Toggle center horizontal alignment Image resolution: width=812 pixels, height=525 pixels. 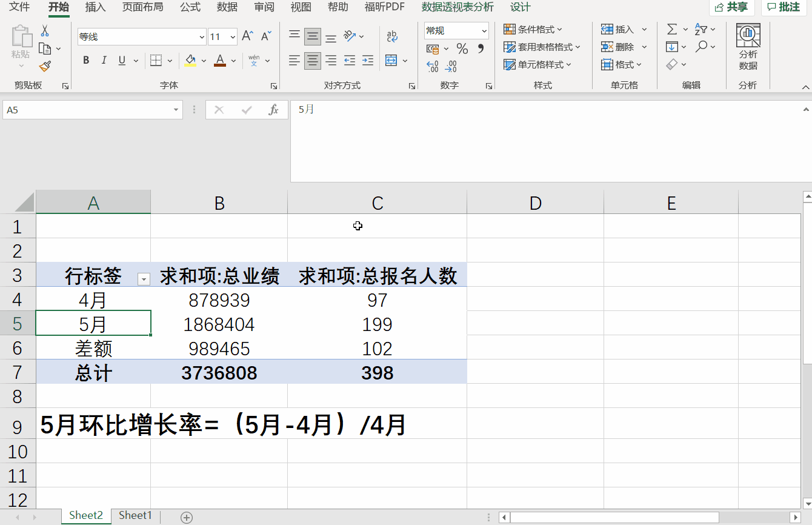313,61
